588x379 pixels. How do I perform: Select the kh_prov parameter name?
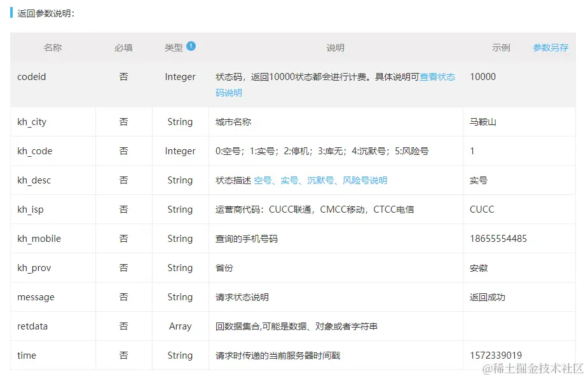pos(34,268)
